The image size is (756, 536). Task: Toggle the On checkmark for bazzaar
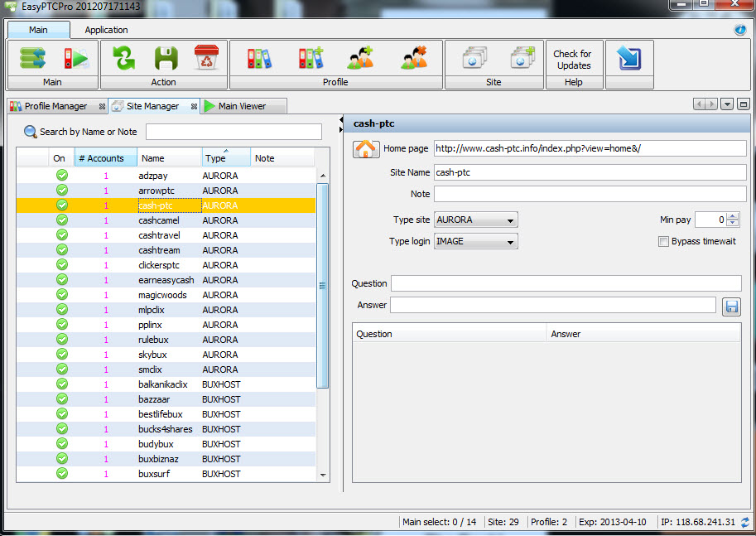coord(61,399)
